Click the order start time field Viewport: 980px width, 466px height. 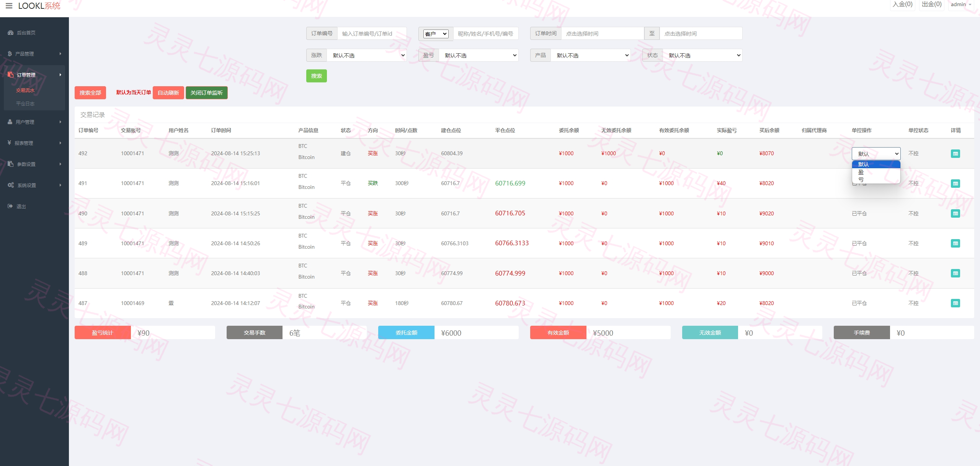tap(603, 34)
